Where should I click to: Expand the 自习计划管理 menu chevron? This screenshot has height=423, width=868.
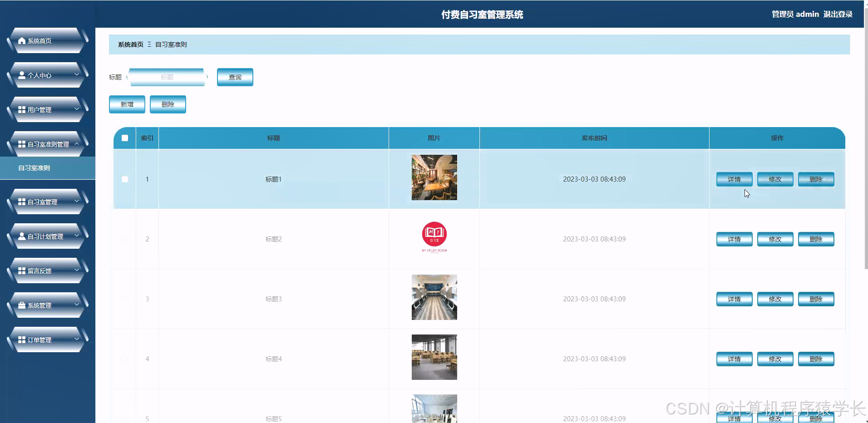pos(77,236)
